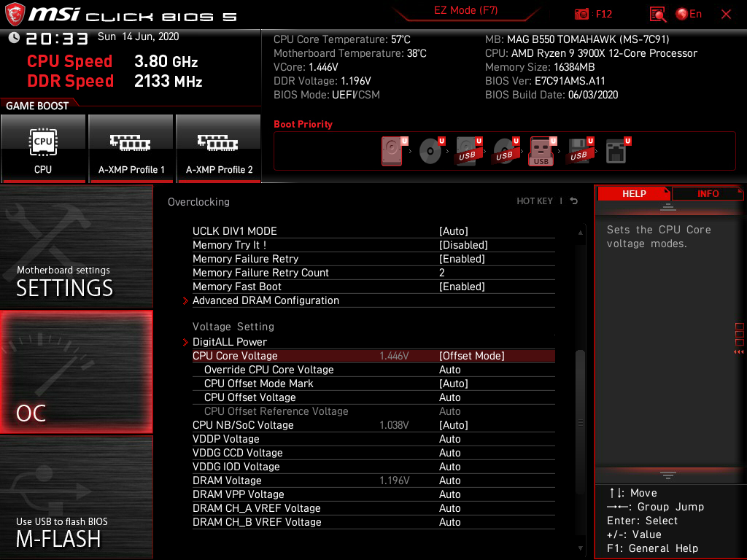Click the greyed CPU Offset Reference Voltage row
This screenshot has height=560, width=747.
[x=373, y=411]
